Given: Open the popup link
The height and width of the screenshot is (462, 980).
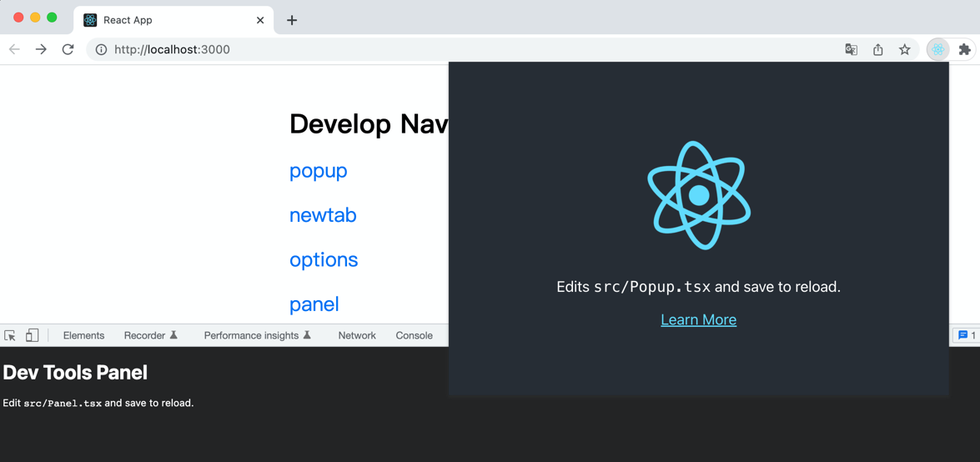Looking at the screenshot, I should 318,171.
